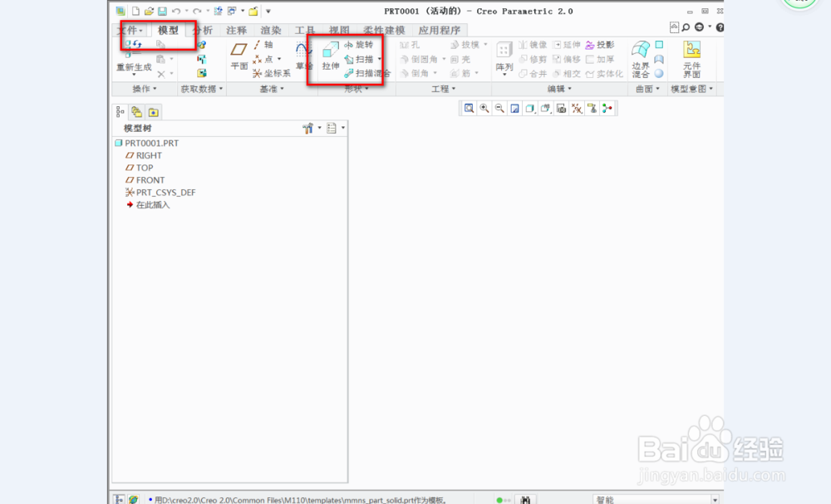Select the RIGHT datum plane in model tree

[x=144, y=155]
